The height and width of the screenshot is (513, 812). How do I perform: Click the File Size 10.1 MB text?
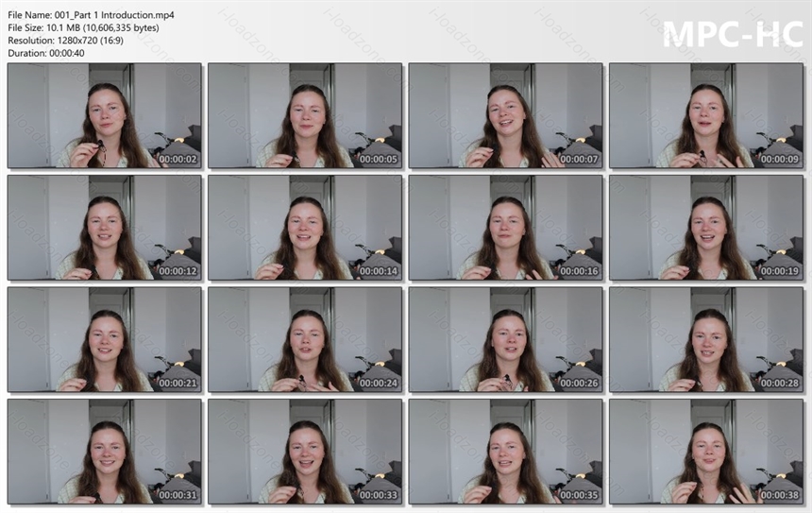(x=83, y=28)
